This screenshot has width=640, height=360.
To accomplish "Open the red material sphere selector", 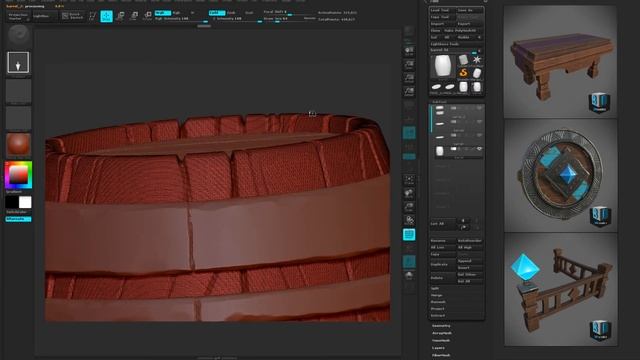I will [18, 145].
